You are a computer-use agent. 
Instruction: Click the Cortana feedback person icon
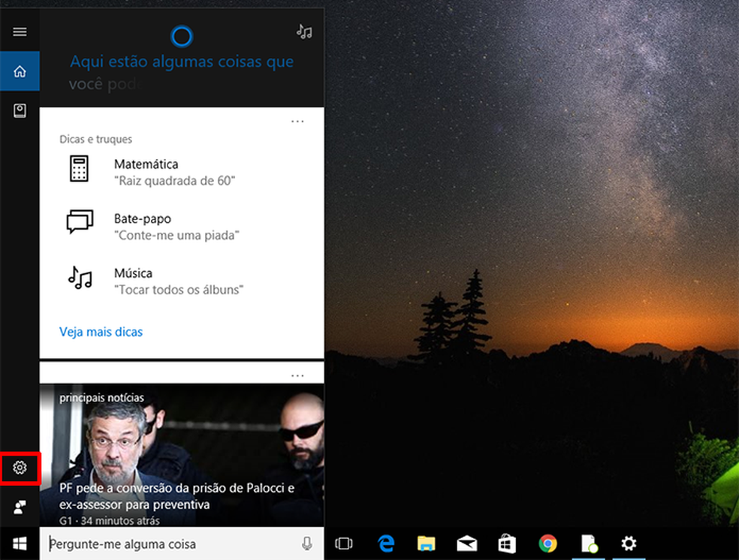[19, 507]
